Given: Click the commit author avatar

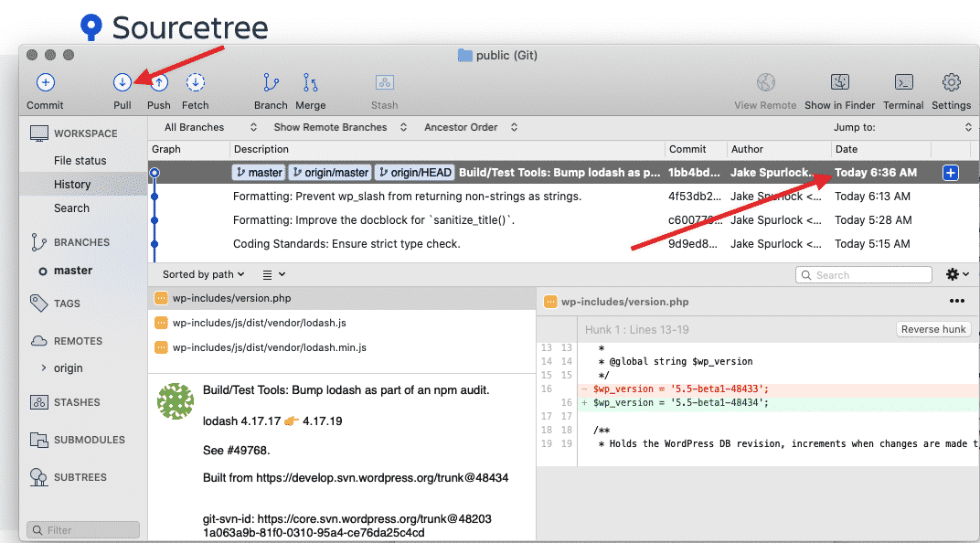Looking at the screenshot, I should tap(175, 401).
